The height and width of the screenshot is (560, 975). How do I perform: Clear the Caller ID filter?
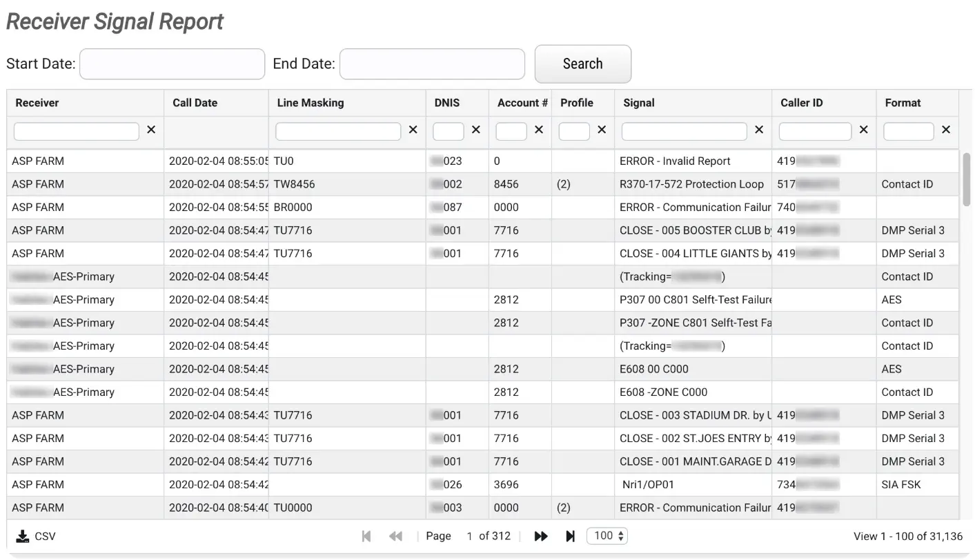[x=863, y=130]
